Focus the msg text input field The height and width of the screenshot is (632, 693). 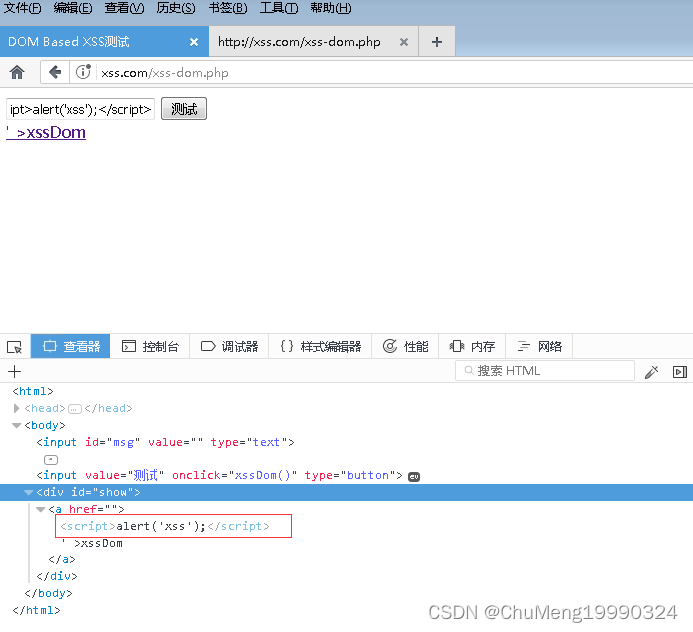pyautogui.click(x=80, y=109)
